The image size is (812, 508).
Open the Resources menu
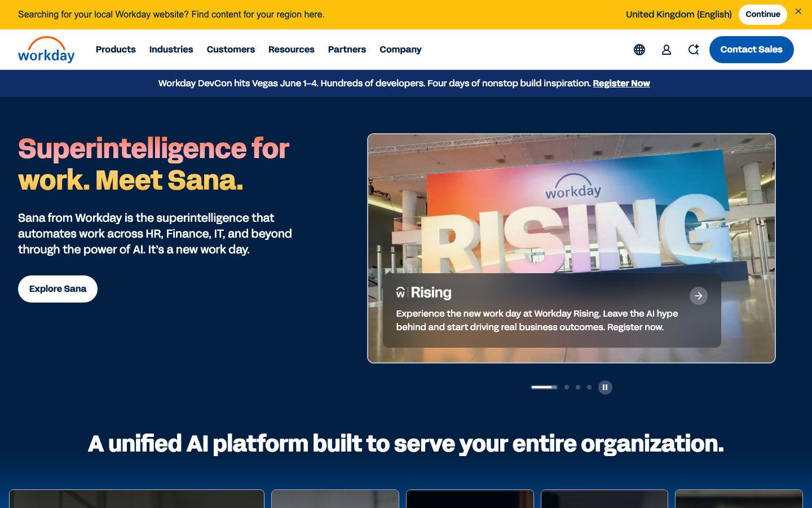tap(292, 50)
